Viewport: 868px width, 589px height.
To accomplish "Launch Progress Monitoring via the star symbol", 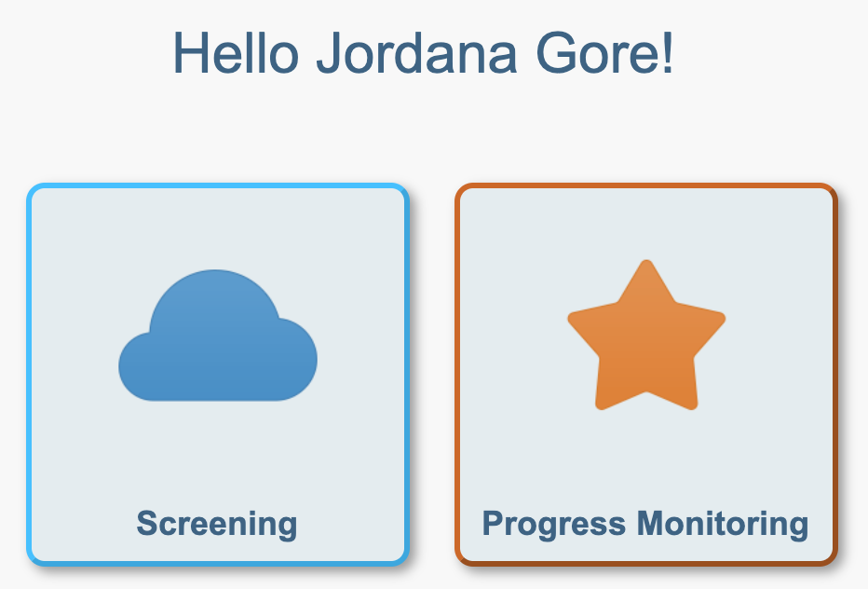I will click(x=646, y=336).
